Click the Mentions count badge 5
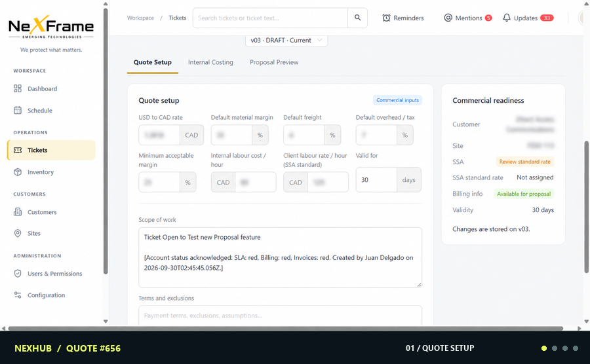Image resolution: width=590 pixels, height=364 pixels. click(488, 18)
